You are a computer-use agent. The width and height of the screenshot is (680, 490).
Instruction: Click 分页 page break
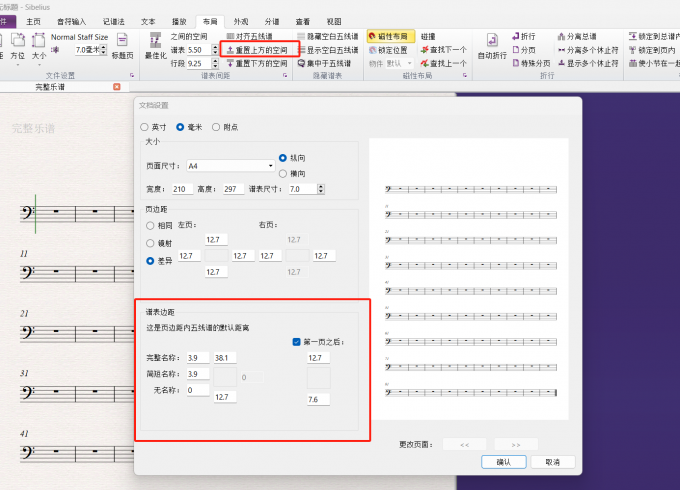(x=523, y=50)
